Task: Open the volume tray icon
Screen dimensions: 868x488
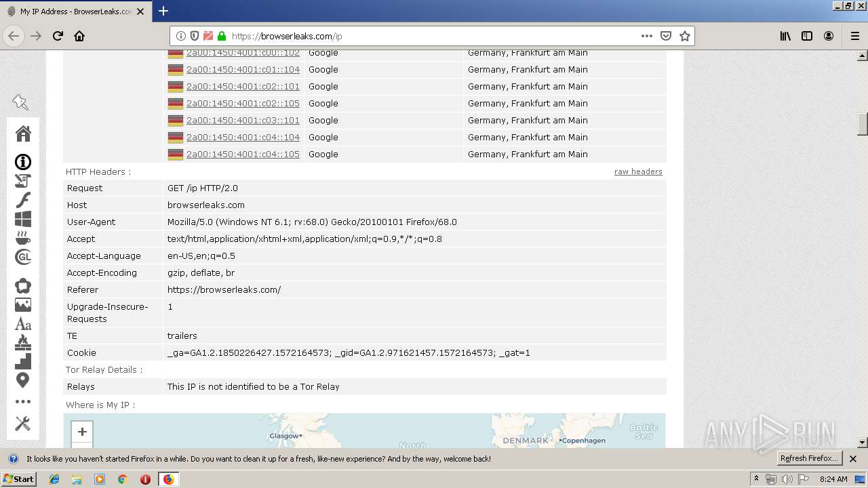Action: click(x=787, y=479)
